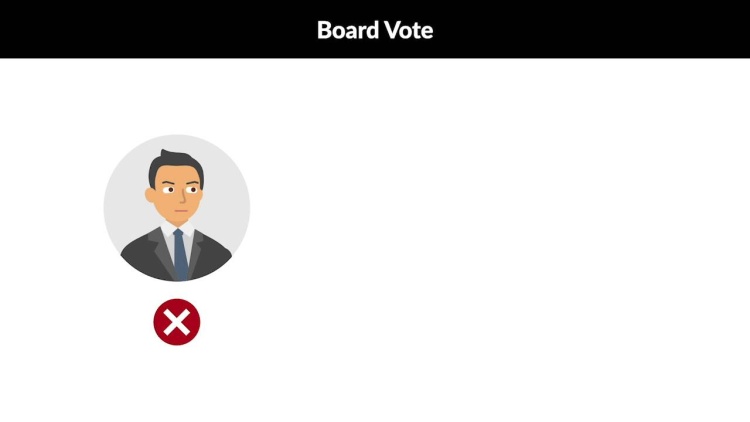Click the black header bar

click(375, 29)
